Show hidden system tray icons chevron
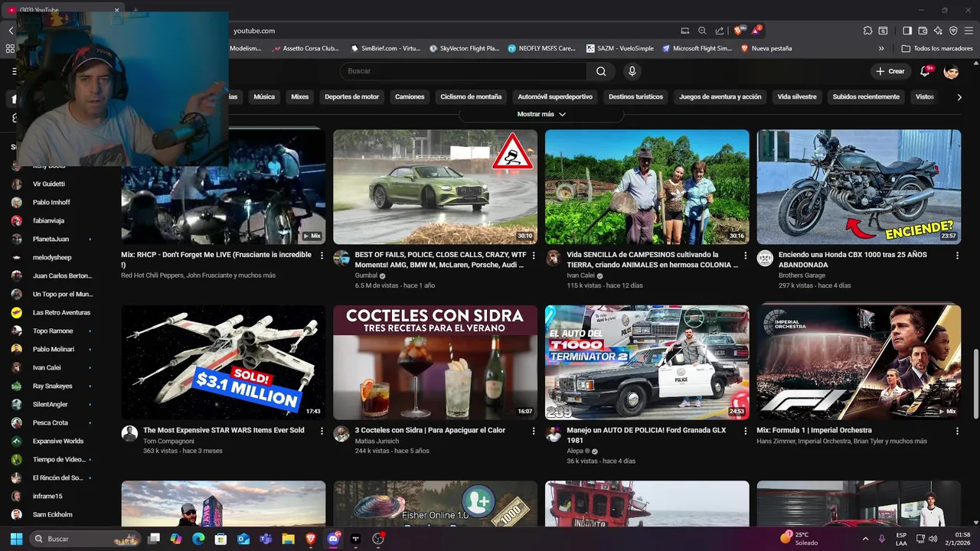This screenshot has height=551, width=980. (866, 539)
